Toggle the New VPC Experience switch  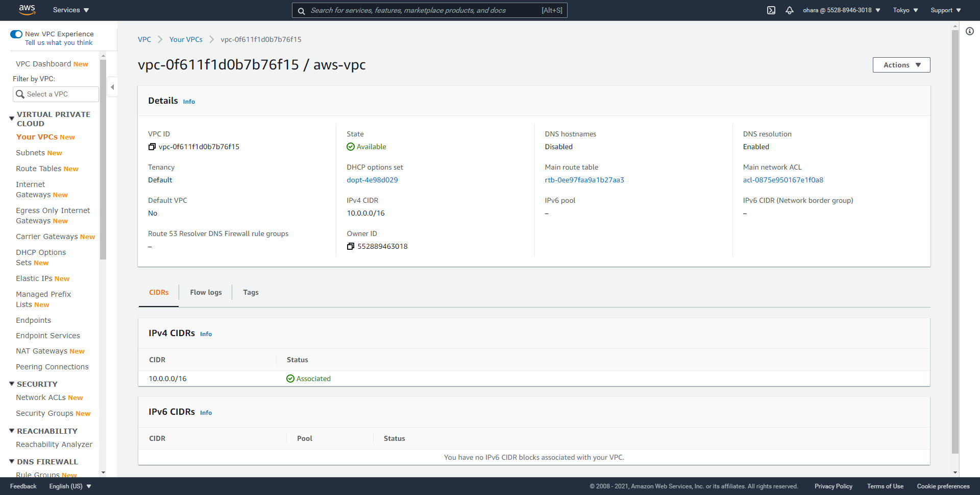point(16,34)
